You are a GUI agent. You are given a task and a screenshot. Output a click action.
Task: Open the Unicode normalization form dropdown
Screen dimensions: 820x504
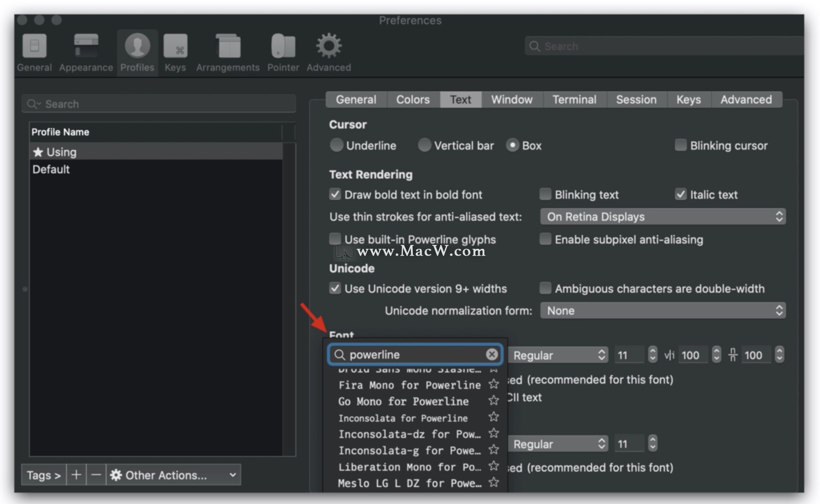coord(662,310)
